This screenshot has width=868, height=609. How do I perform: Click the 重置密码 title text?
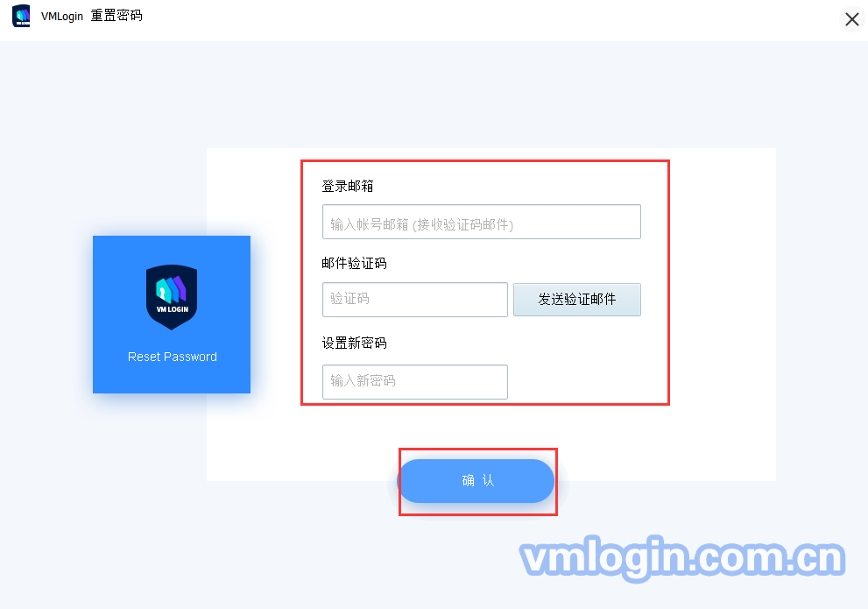[x=116, y=16]
